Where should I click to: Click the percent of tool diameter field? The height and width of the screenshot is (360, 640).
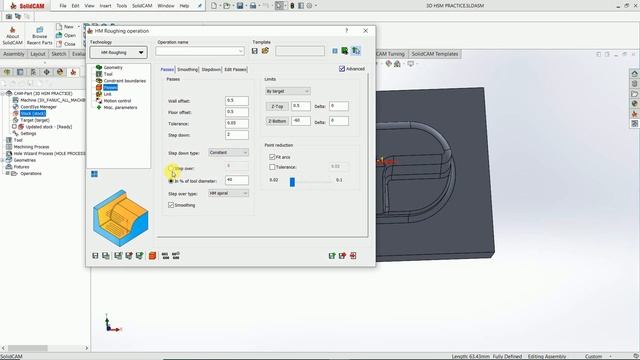237,180
